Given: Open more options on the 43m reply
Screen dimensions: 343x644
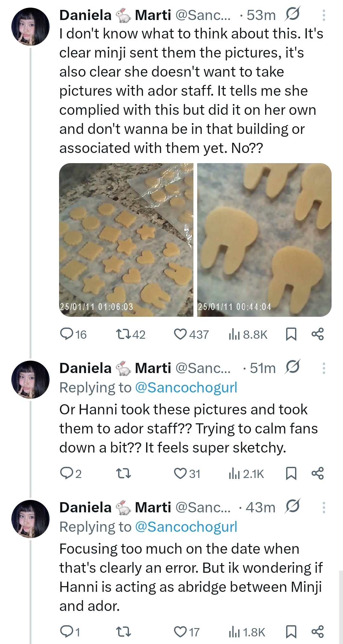Looking at the screenshot, I should tap(324, 508).
